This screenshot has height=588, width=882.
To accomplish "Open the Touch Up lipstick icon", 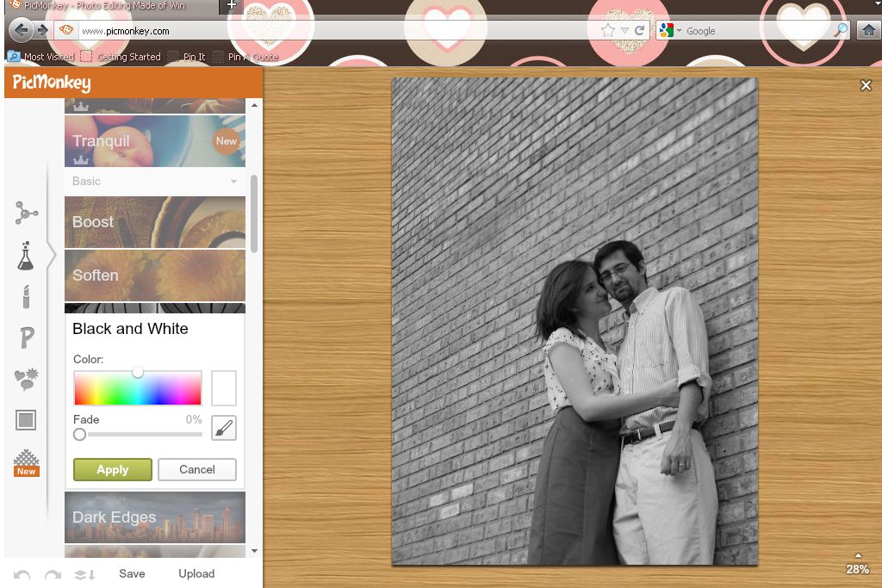I will 26,296.
